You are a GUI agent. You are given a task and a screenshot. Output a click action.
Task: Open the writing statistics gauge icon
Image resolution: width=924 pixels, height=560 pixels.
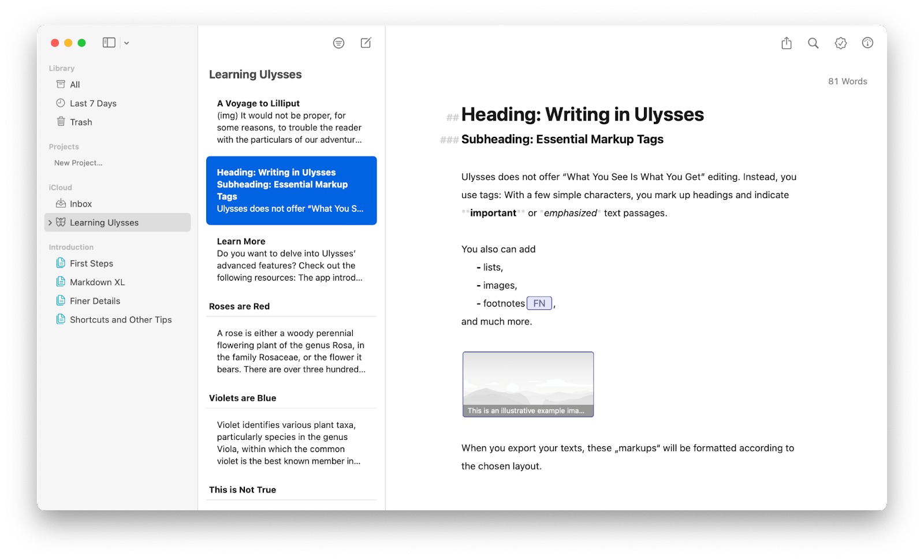867,43
